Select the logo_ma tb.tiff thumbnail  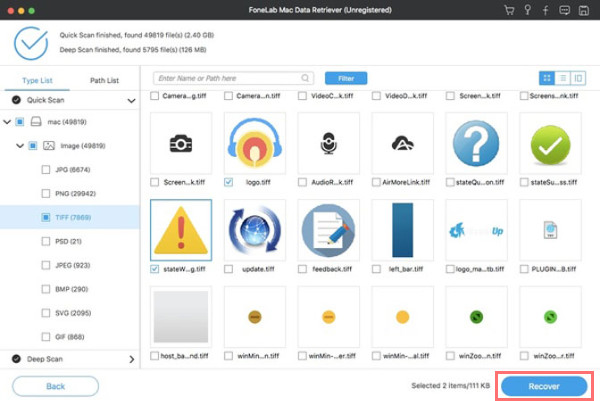click(x=476, y=230)
